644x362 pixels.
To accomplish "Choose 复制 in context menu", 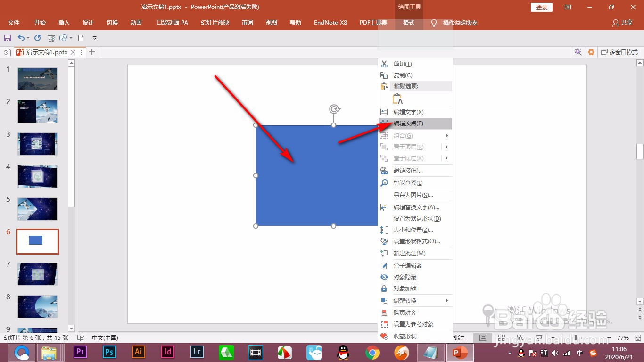I will [x=415, y=75].
